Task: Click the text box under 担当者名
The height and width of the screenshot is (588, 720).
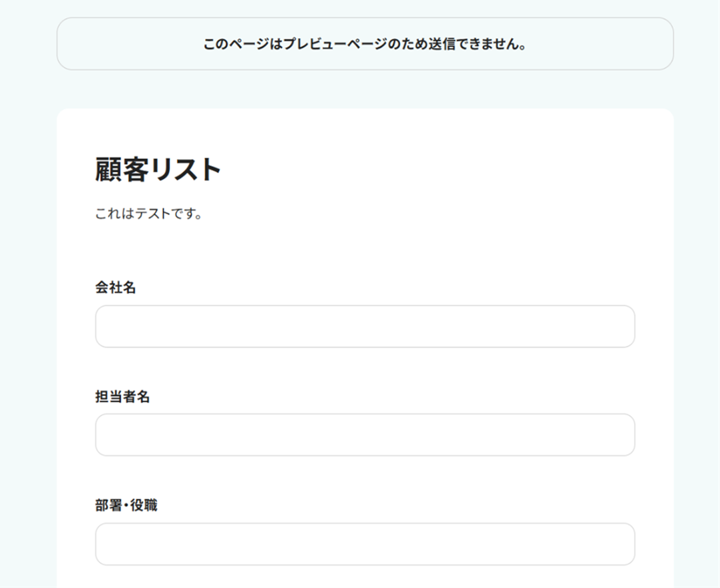Action: 365,435
